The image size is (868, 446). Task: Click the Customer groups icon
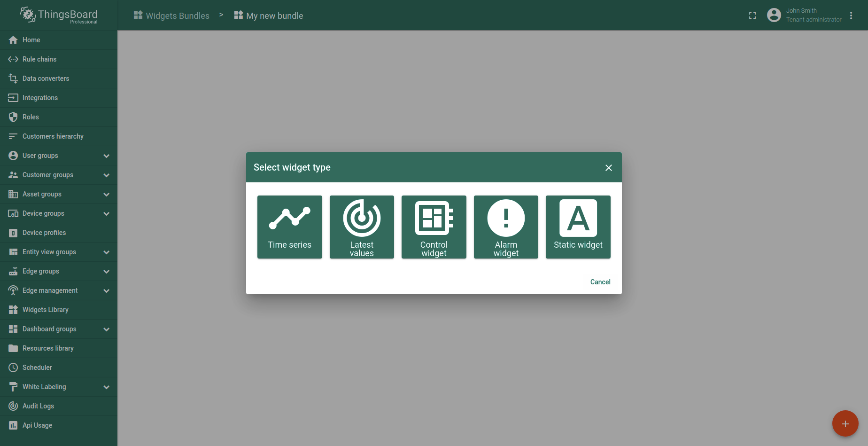(x=13, y=175)
